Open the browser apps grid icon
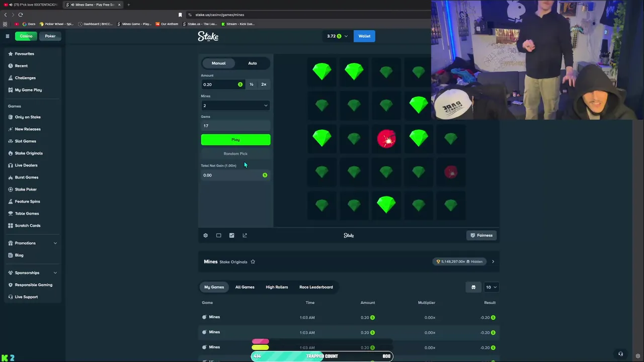 point(5,24)
